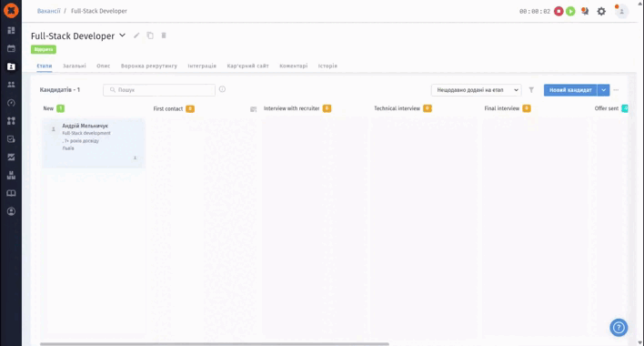Viewport: 644px width, 346px height.
Task: Duplicate the vacancy with the copy icon
Action: 150,36
